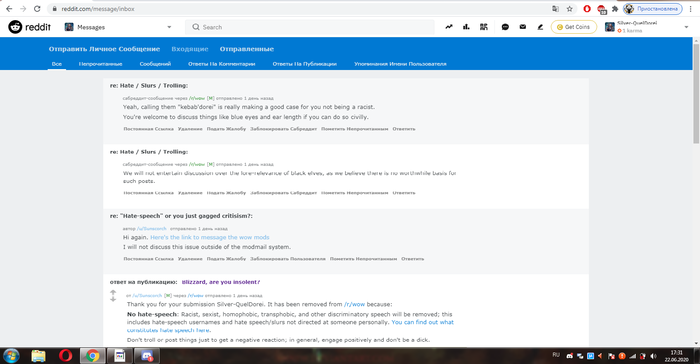Click the address bar URL
The height and width of the screenshot is (364, 700).
point(98,8)
